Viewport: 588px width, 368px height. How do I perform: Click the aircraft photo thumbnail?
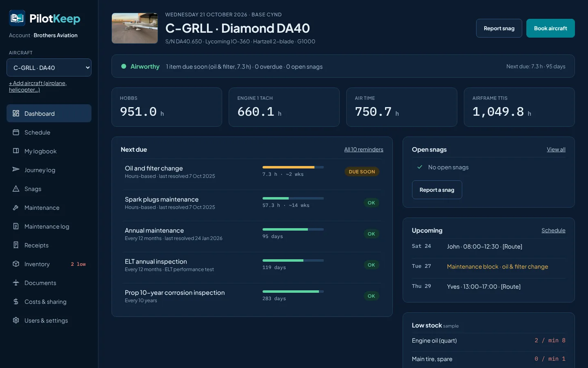(135, 28)
